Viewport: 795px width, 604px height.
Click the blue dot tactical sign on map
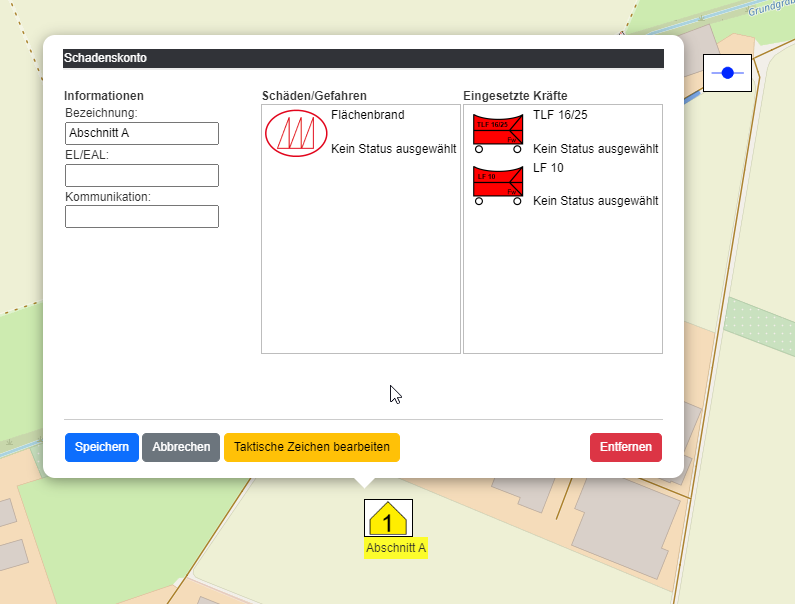(727, 73)
